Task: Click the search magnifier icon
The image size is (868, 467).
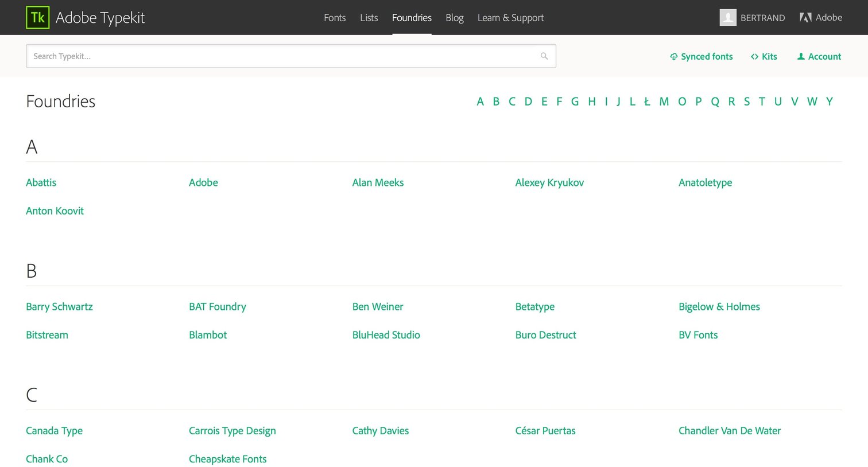Action: 544,56
